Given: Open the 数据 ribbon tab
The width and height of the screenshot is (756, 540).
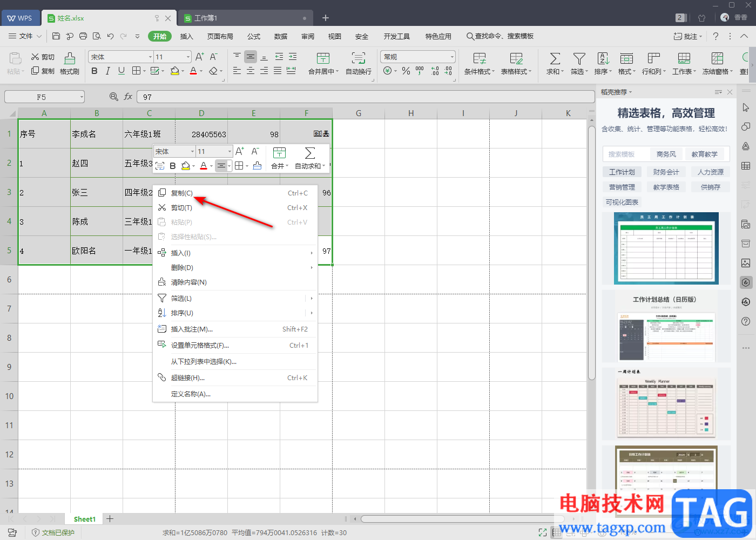Looking at the screenshot, I should tap(281, 36).
